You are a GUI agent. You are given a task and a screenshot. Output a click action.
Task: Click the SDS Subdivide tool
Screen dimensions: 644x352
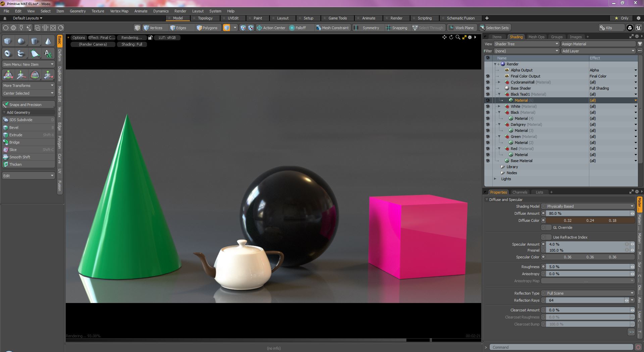click(29, 120)
